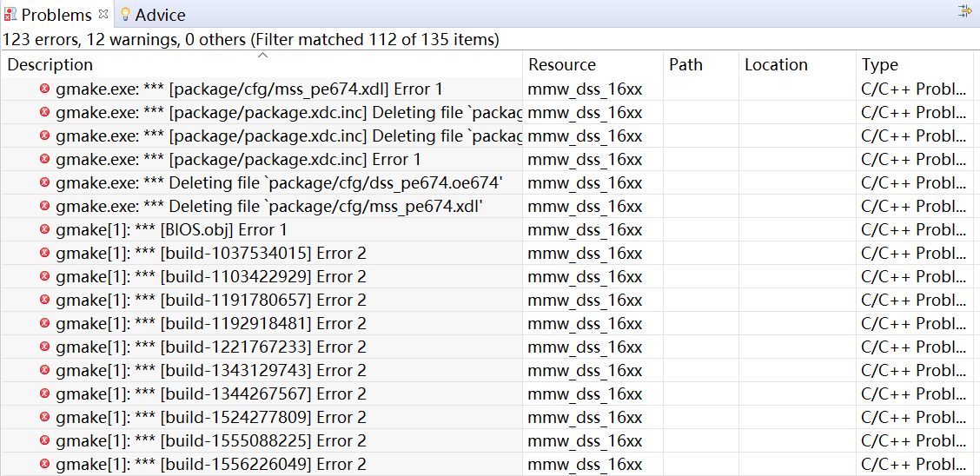The width and height of the screenshot is (980, 476).
Task: Click error icon on build-1556226049 row
Action: tap(44, 464)
